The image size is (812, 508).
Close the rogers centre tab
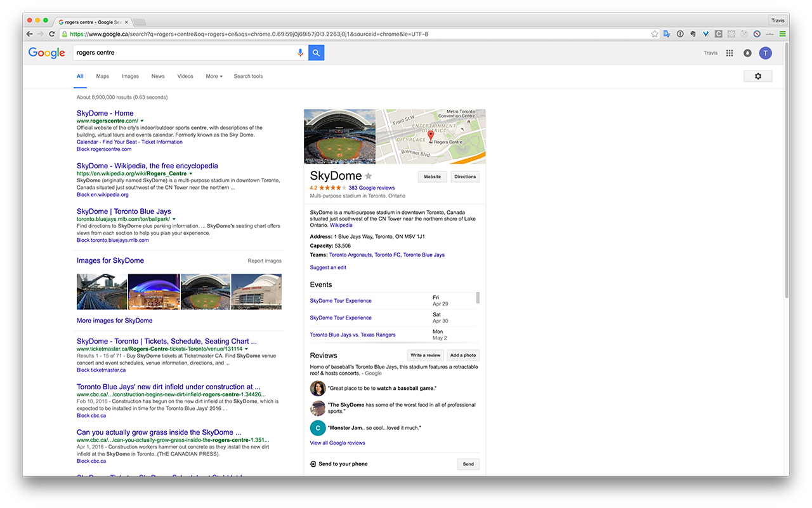point(126,22)
